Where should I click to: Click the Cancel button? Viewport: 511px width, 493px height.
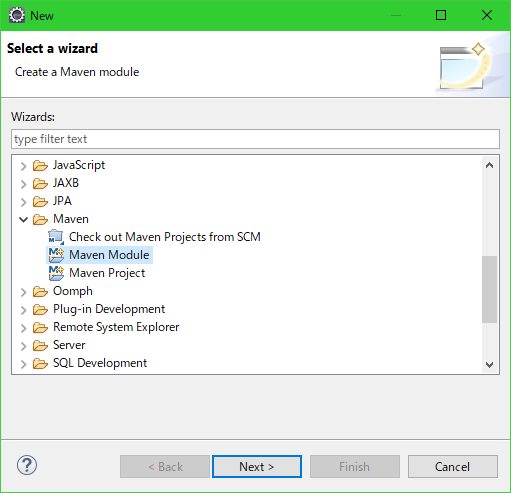pos(453,466)
